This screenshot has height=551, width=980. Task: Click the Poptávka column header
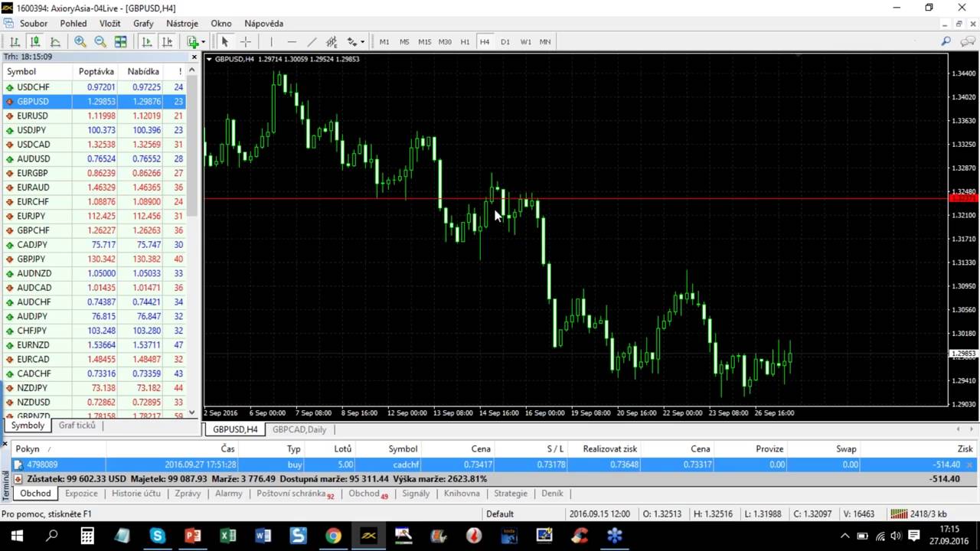(x=96, y=72)
